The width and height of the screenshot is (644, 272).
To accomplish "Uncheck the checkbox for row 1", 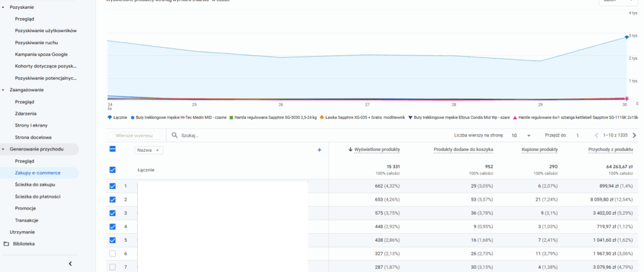I will pos(113,186).
